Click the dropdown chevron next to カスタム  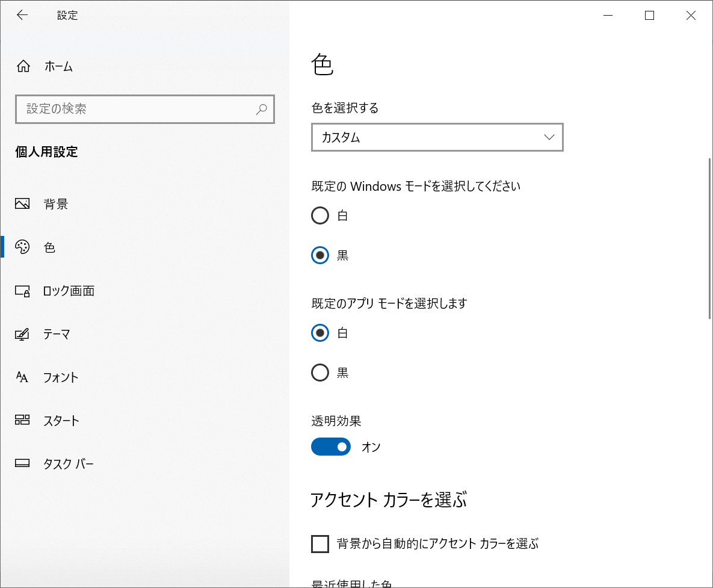point(549,137)
